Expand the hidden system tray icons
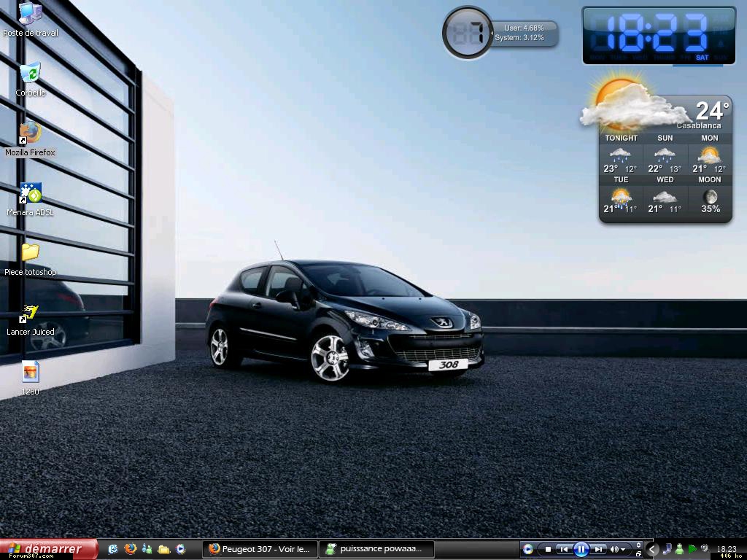 point(652,550)
